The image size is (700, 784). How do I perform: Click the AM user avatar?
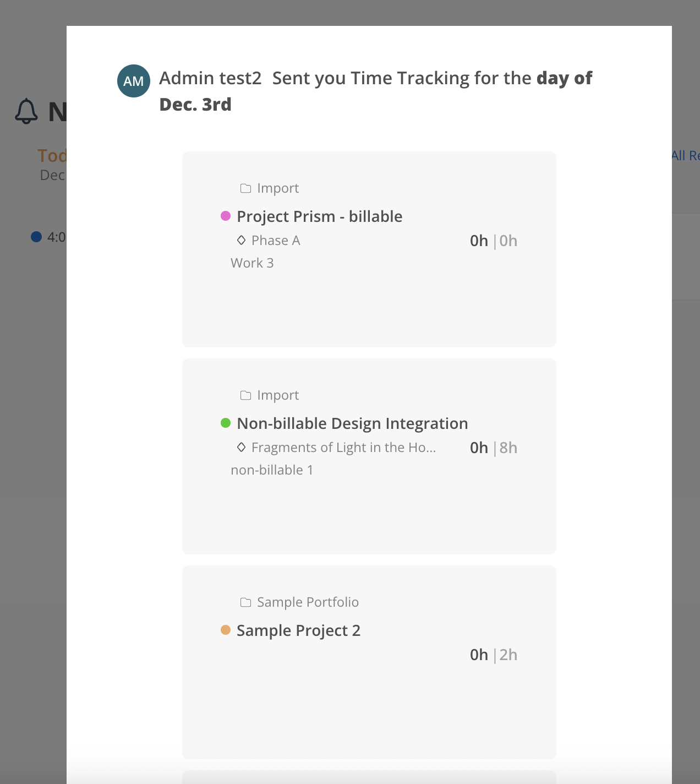tap(134, 81)
